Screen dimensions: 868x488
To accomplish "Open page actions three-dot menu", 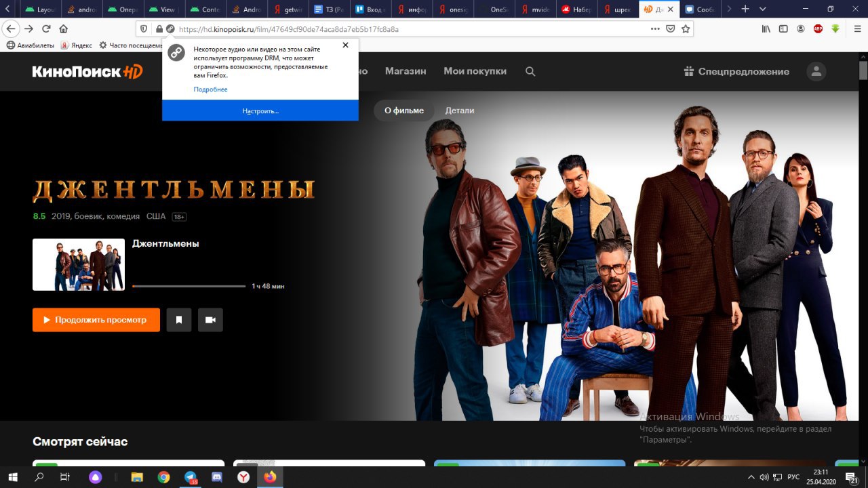I will [655, 29].
